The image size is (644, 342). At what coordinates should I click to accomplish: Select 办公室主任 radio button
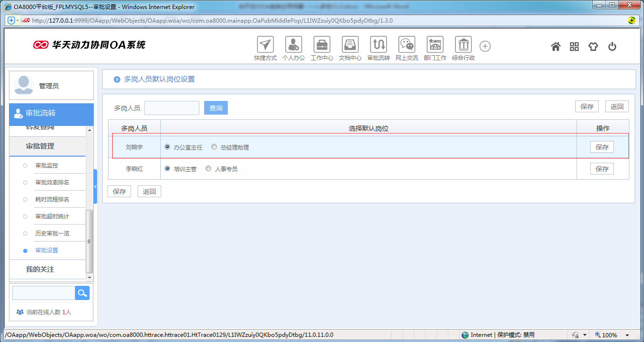point(167,147)
